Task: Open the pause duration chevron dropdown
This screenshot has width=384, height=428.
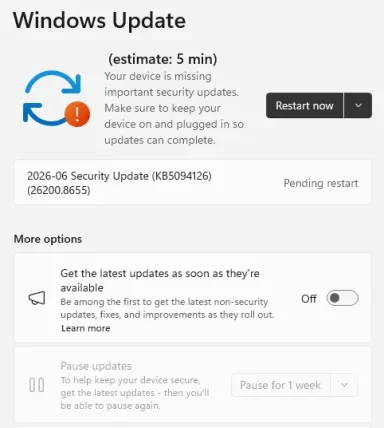Action: pyautogui.click(x=344, y=385)
